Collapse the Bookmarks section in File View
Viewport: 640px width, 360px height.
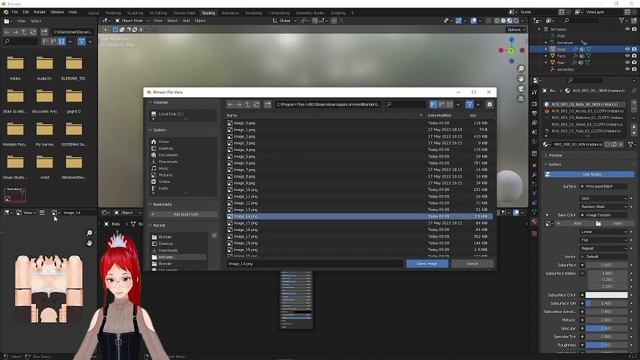pos(150,204)
